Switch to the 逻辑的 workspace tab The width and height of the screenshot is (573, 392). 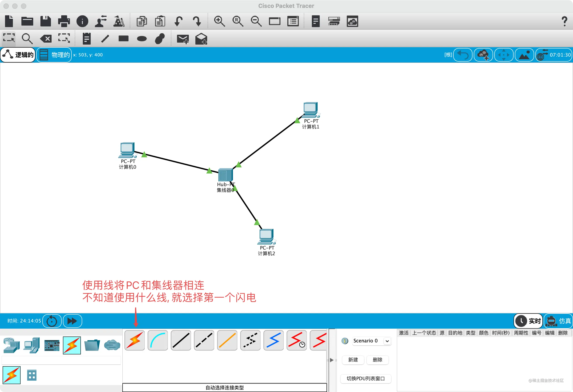tap(18, 55)
